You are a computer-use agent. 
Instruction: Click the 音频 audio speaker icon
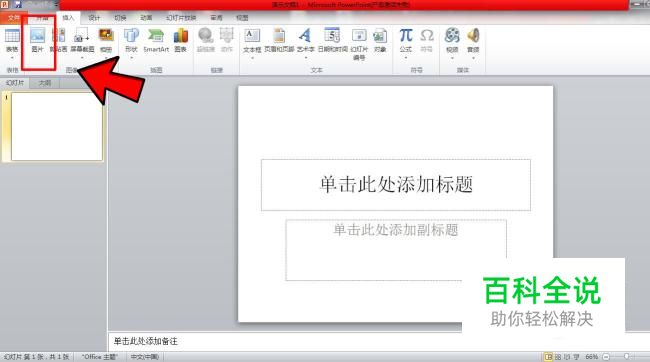[473, 35]
